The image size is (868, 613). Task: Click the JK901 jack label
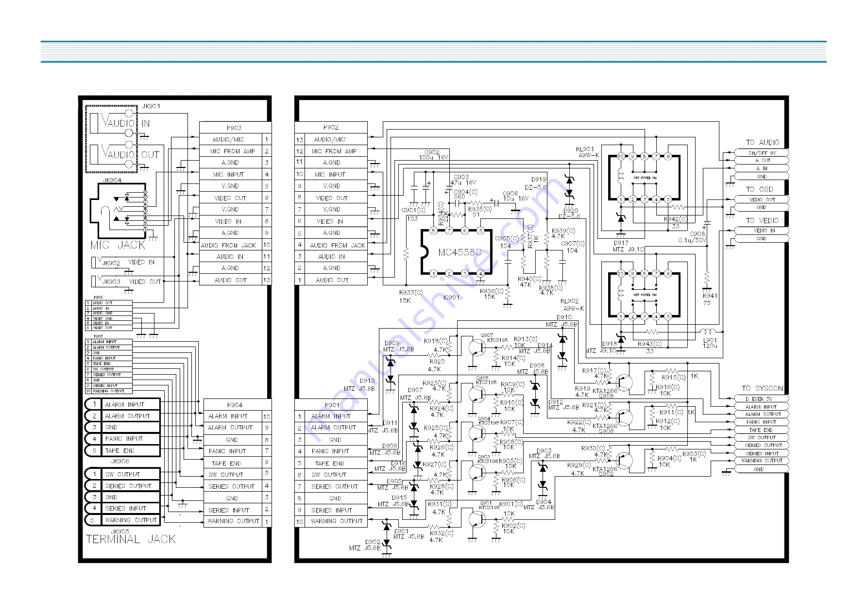tap(151, 106)
